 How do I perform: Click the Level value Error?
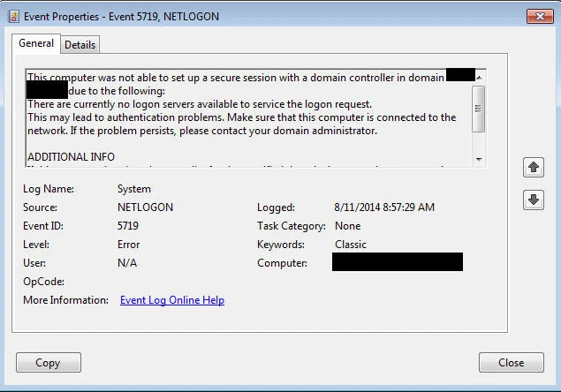pyautogui.click(x=128, y=245)
